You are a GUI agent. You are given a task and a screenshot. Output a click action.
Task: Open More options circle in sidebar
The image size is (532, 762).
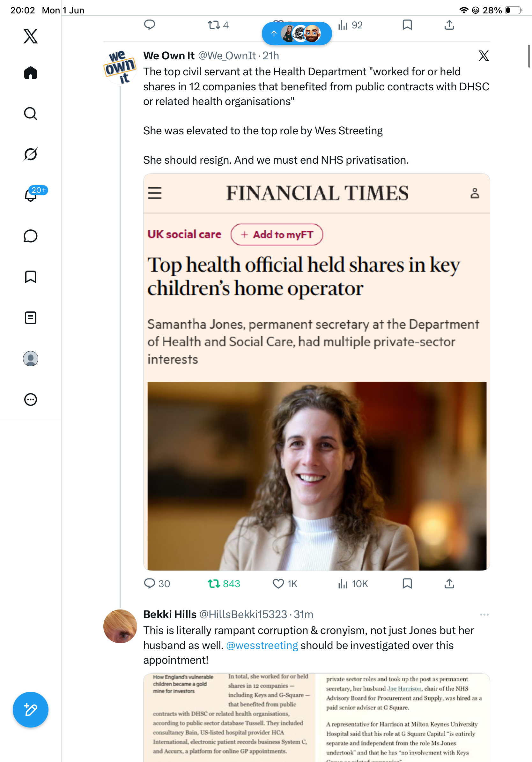(31, 399)
